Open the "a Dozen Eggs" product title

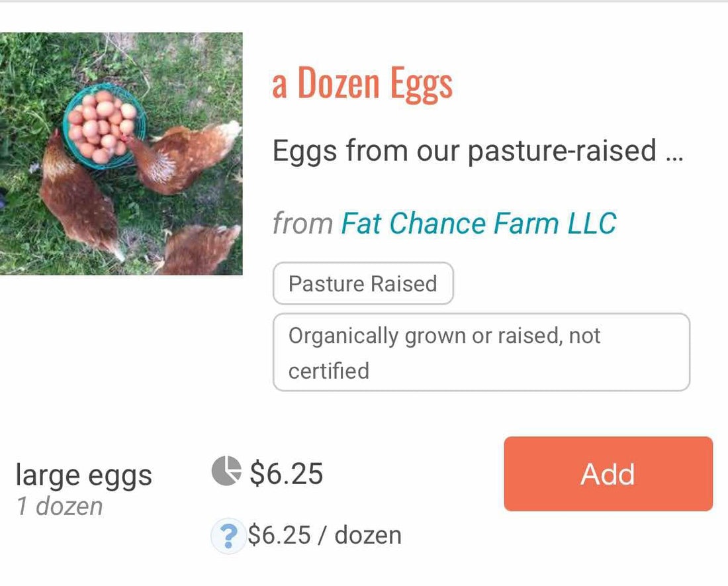tap(362, 85)
